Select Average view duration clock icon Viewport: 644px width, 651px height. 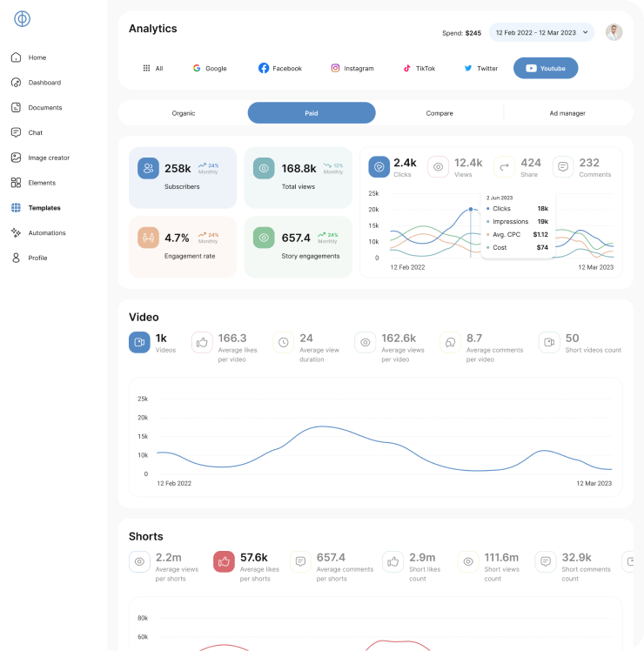click(284, 342)
